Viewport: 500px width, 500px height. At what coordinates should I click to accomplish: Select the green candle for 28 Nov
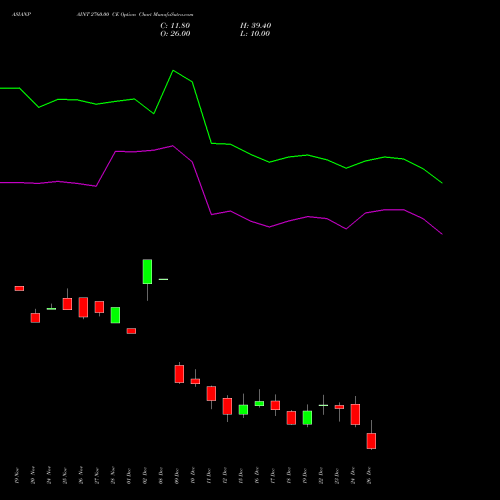click(x=115, y=315)
